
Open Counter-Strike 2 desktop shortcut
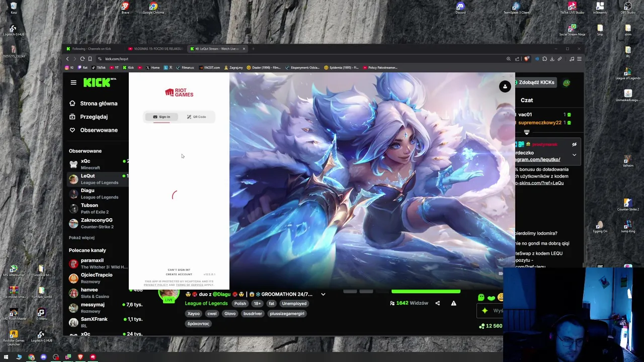point(628,204)
